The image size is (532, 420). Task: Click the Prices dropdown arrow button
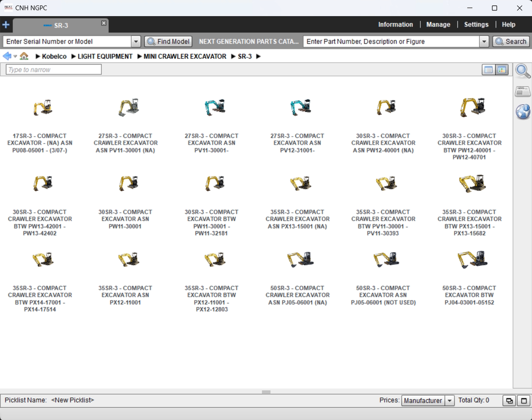point(449,400)
